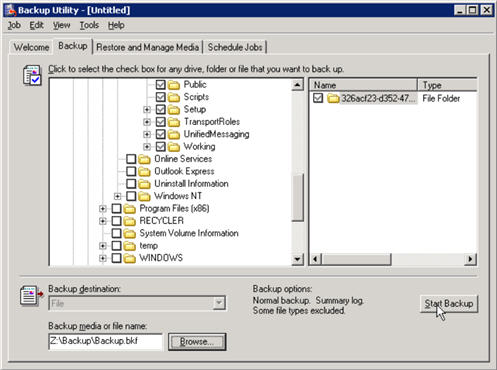Screen dimensions: 497x370
Task: Click the Online Services folder icon
Action: (x=144, y=159)
